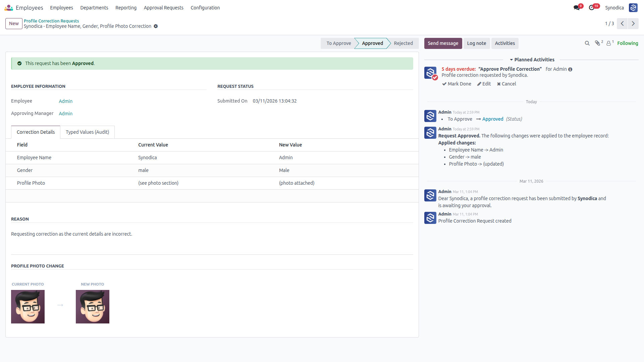Click the Log note button
Viewport: 644px width, 362px height.
tap(476, 43)
